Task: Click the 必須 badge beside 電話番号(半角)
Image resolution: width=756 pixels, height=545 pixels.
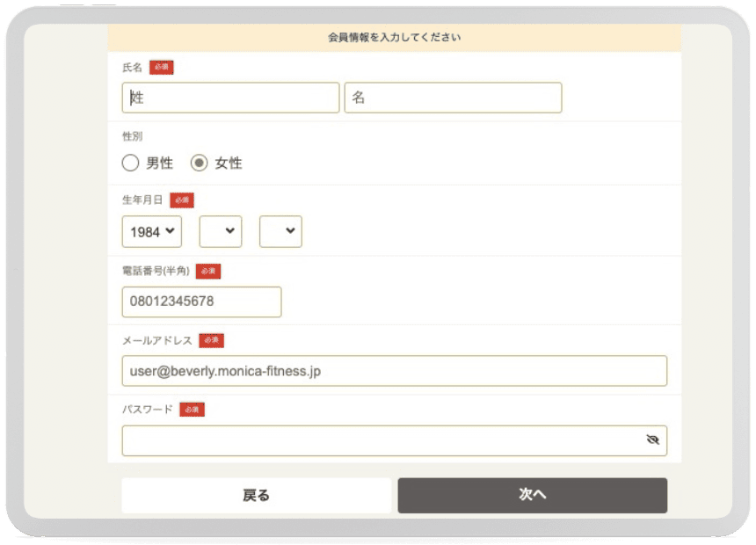Action: (x=208, y=272)
